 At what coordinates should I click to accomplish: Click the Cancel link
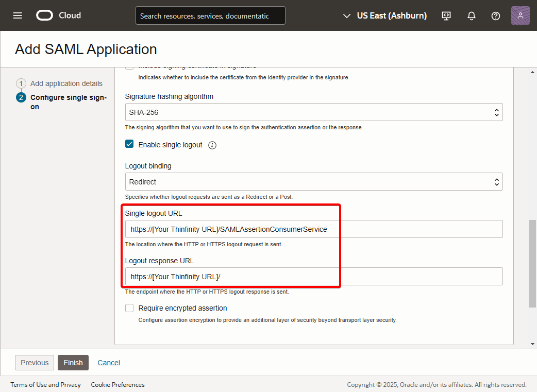(109, 363)
